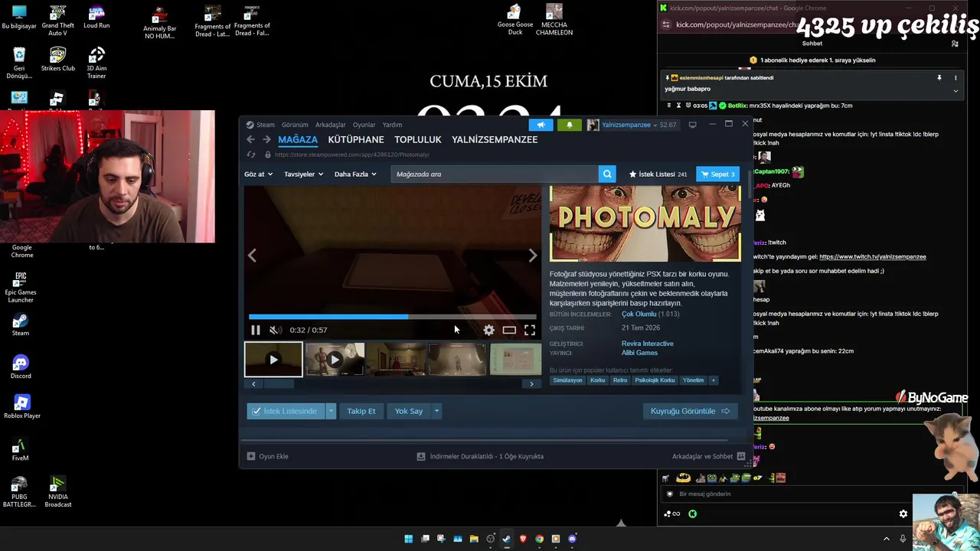Image resolution: width=980 pixels, height=551 pixels.
Task: Expand the Göz at dropdown
Action: click(x=259, y=174)
